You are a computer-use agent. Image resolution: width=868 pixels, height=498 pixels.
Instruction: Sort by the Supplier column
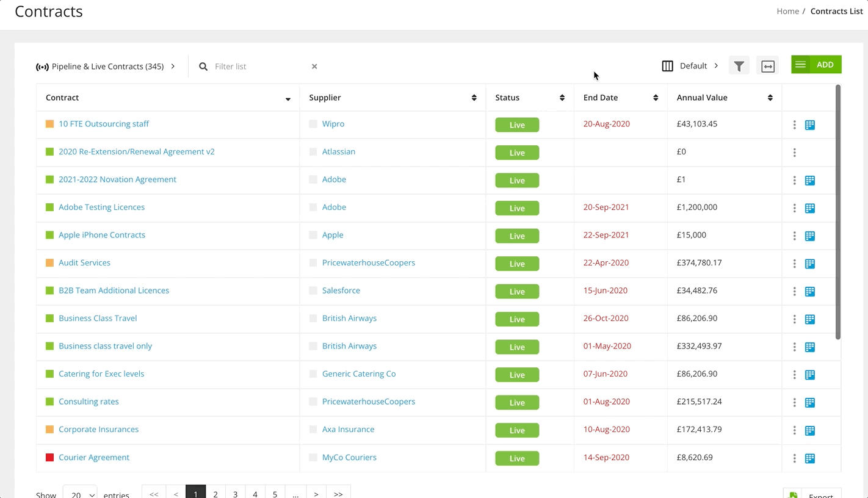point(392,98)
